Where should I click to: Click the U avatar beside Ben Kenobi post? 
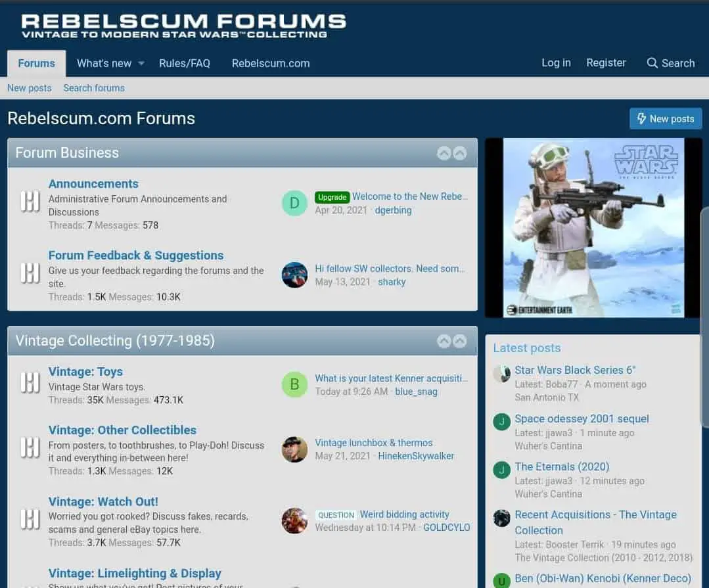pyautogui.click(x=501, y=581)
